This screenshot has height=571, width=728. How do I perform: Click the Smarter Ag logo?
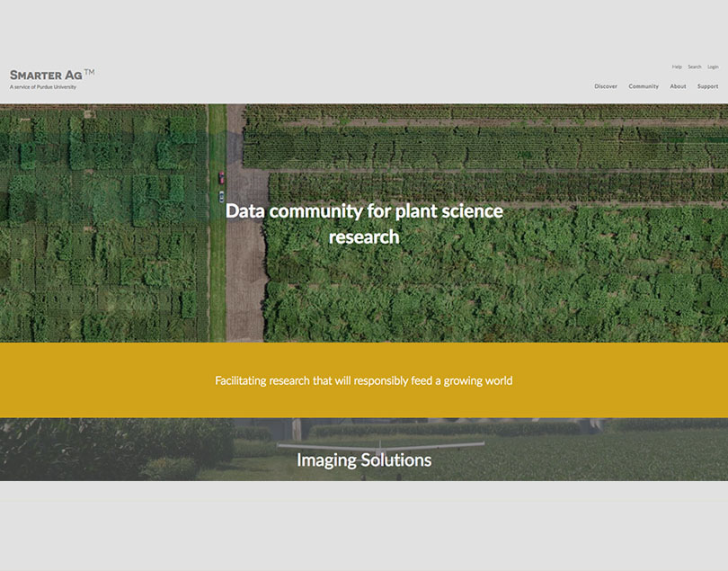coord(46,76)
